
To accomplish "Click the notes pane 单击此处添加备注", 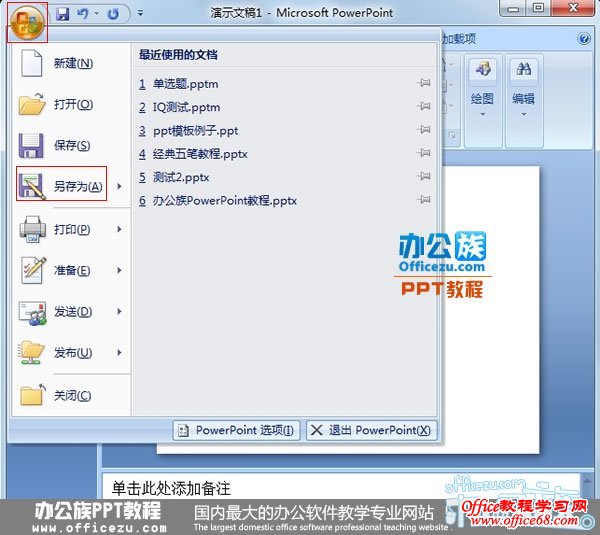I will click(341, 487).
